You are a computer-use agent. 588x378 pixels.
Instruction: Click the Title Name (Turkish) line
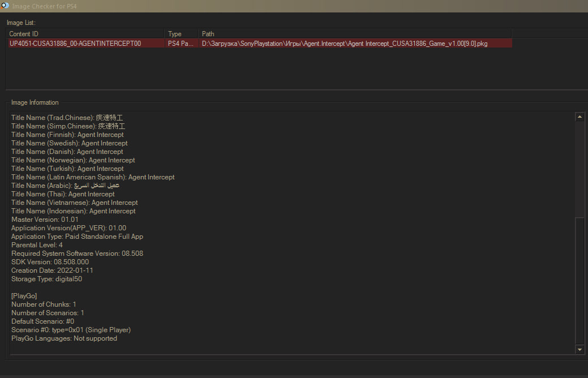[x=67, y=169]
